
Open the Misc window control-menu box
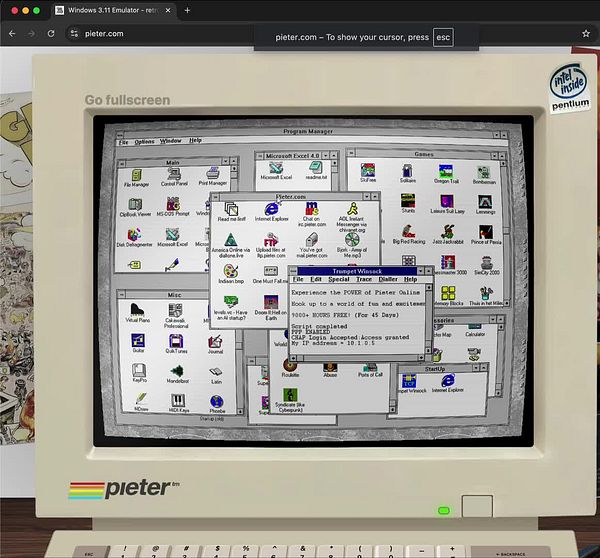[x=121, y=295]
